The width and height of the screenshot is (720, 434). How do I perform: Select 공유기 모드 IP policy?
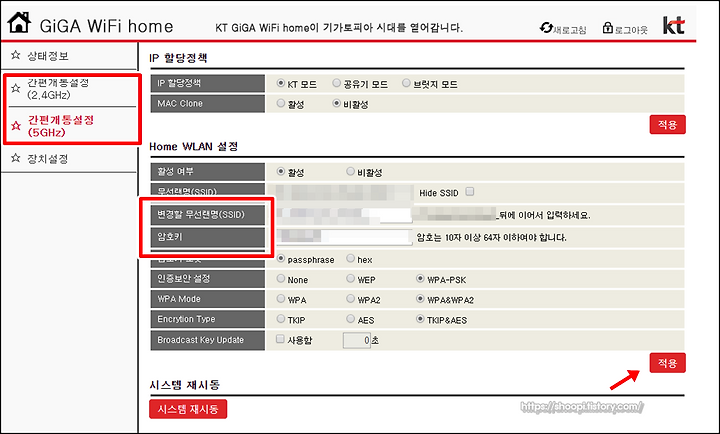(337, 83)
